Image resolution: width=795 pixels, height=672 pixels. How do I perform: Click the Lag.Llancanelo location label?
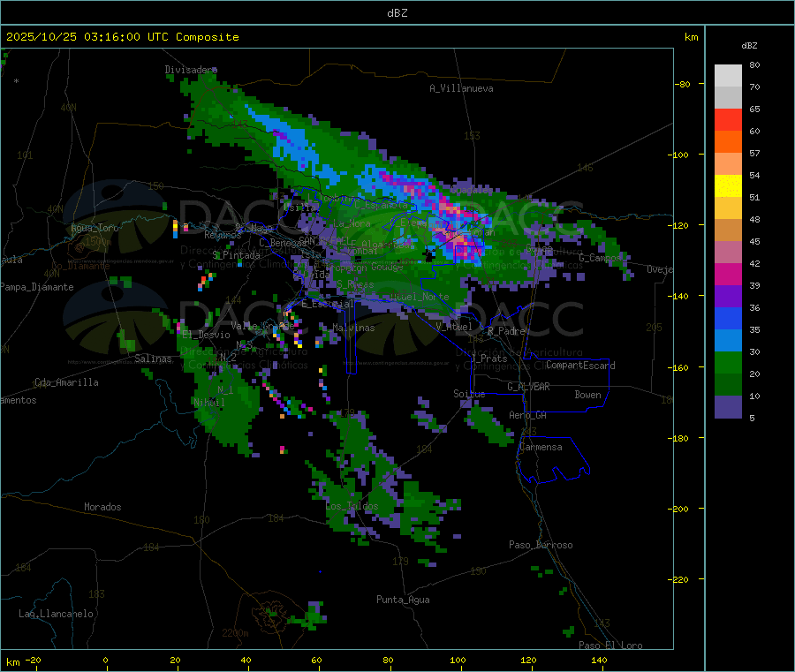tap(56, 614)
